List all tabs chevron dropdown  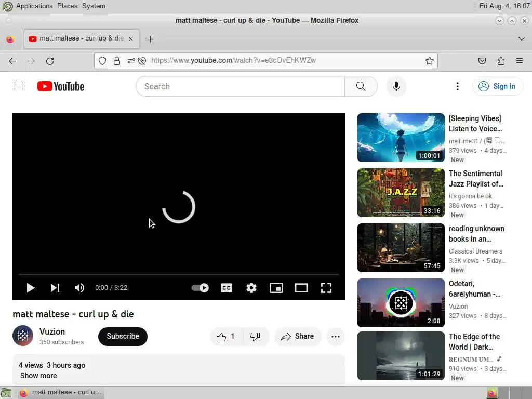pos(522,38)
